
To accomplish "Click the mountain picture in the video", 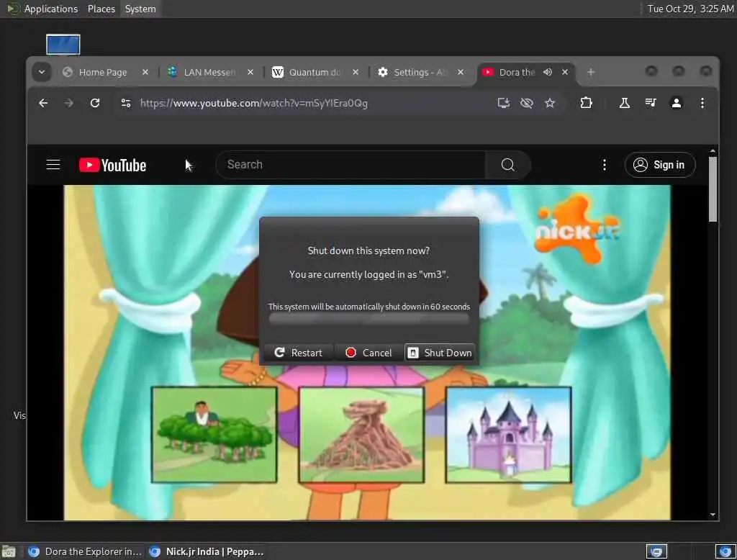I will point(361,435).
